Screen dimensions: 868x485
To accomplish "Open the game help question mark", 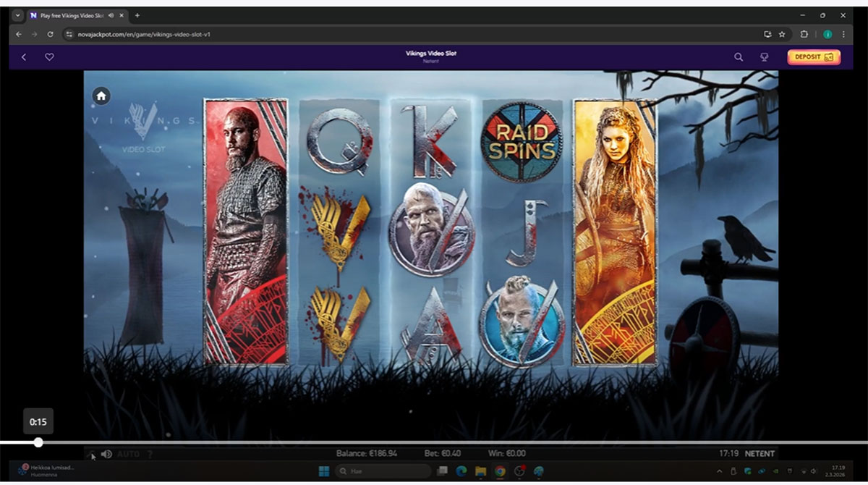I will coord(150,454).
